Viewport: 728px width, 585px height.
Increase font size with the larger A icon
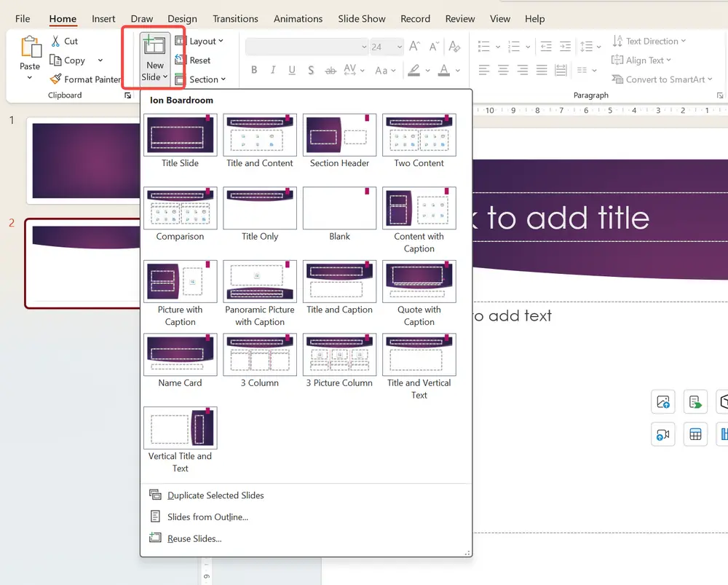tap(415, 46)
